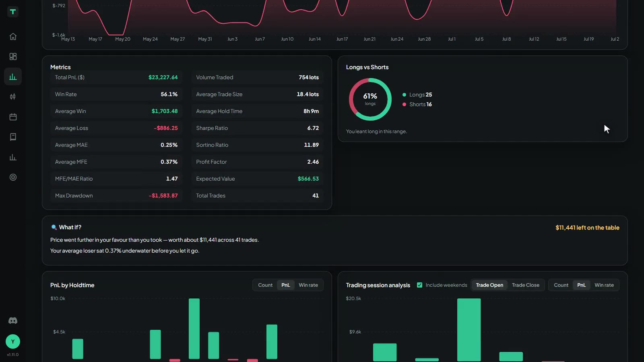Click the Average Hold Time value 8h 9m
This screenshot has width=644, height=362.
(311, 111)
